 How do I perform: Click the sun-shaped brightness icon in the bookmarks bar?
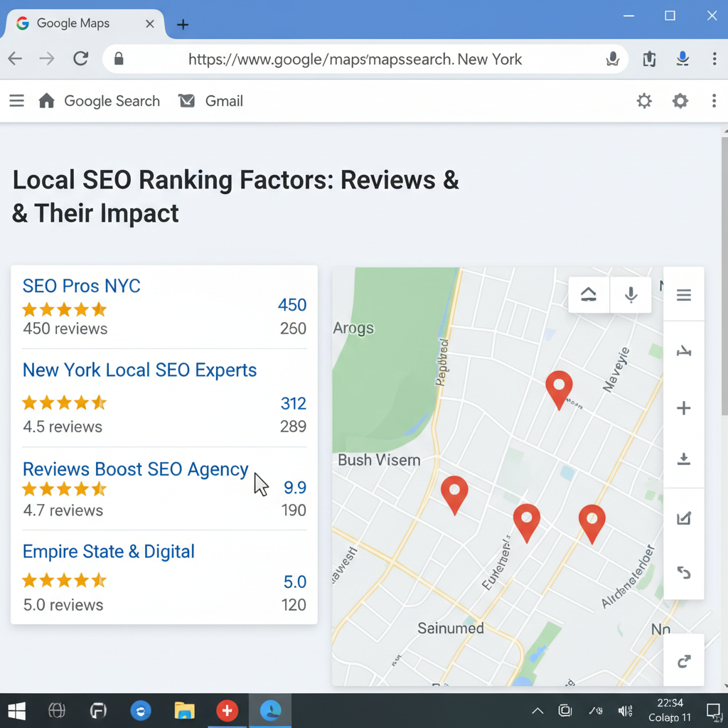pos(644,101)
